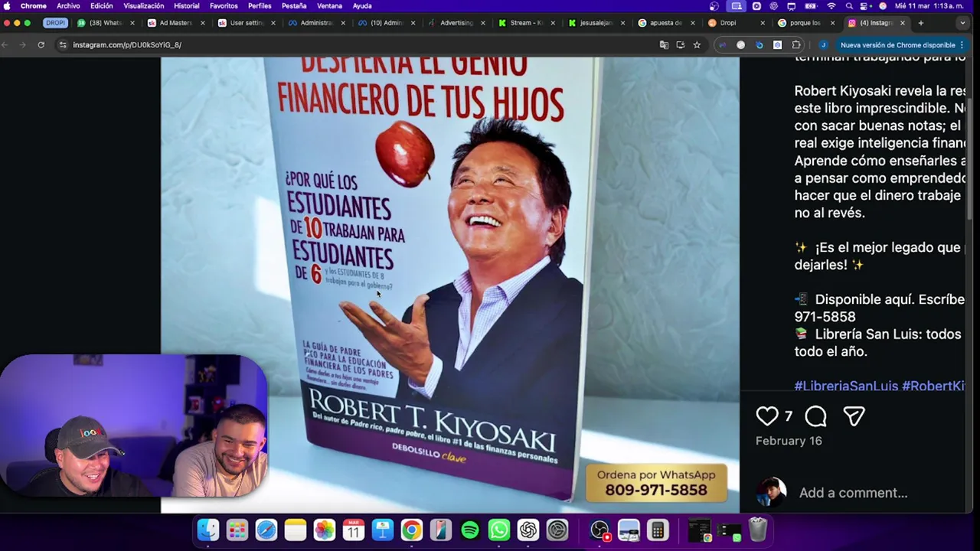980x551 pixels.
Task: Open the Perfiles menu
Action: point(260,6)
